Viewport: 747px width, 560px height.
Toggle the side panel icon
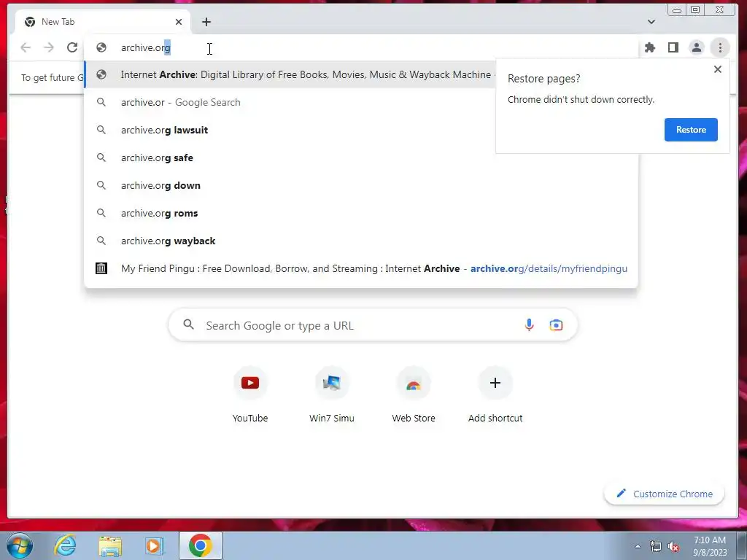[x=673, y=47]
